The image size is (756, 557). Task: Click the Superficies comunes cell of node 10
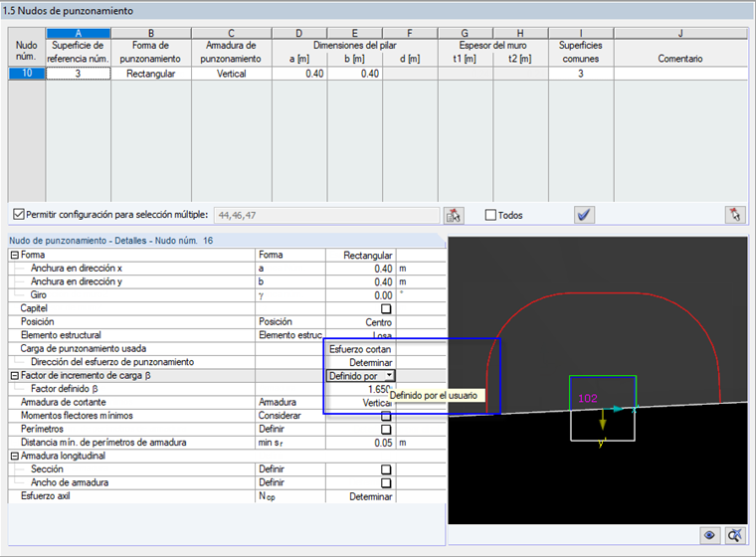581,74
